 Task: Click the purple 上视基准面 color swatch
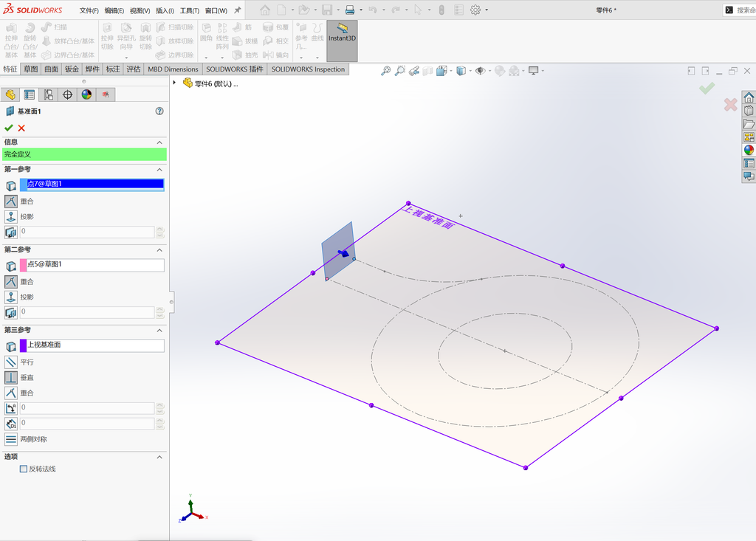(23, 345)
